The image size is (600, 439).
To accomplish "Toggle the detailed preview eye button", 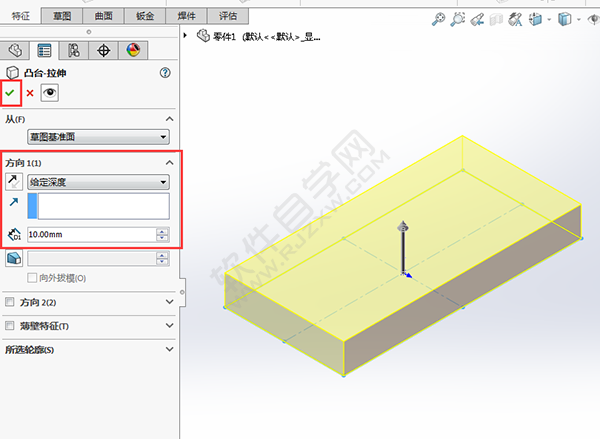I will 50,93.
